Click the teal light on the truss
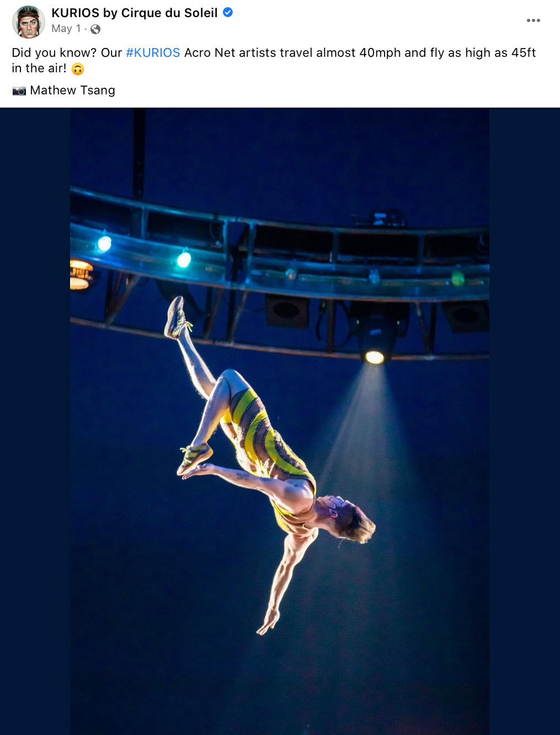This screenshot has width=560, height=735. pos(184,259)
